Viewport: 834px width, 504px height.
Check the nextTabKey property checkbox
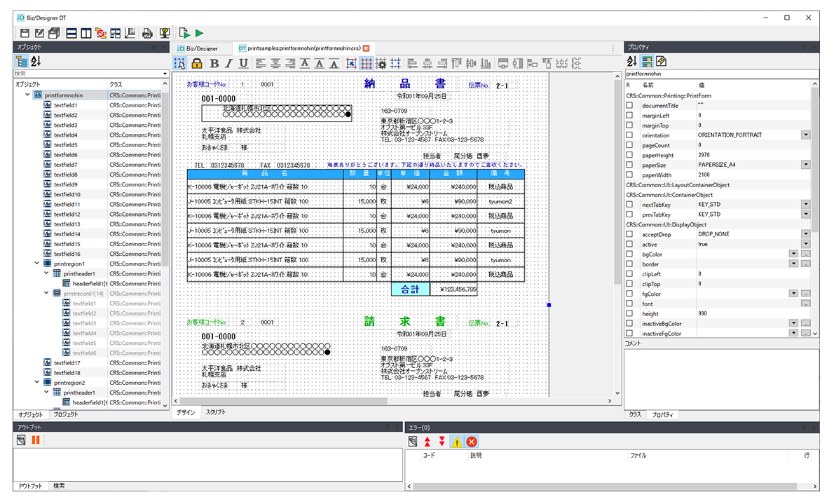coord(629,205)
